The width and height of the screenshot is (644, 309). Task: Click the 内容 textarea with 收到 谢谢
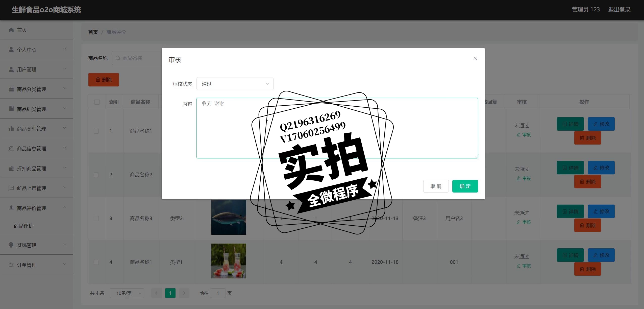point(337,128)
